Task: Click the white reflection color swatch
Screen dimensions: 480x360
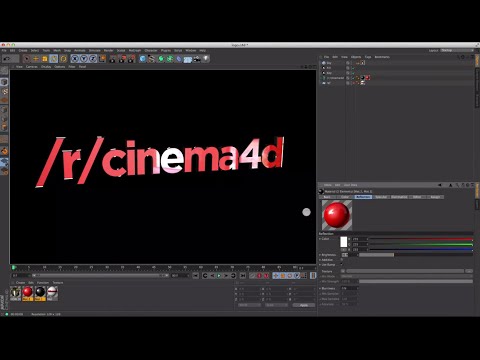Action: pyautogui.click(x=344, y=242)
